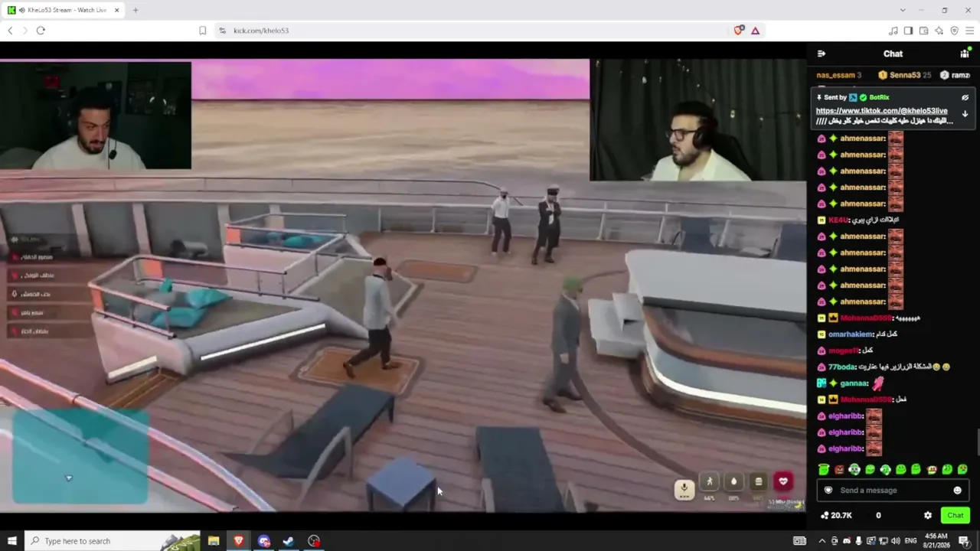The height and width of the screenshot is (551, 980).
Task: Open the media playlist music note icon
Action: 893,31
